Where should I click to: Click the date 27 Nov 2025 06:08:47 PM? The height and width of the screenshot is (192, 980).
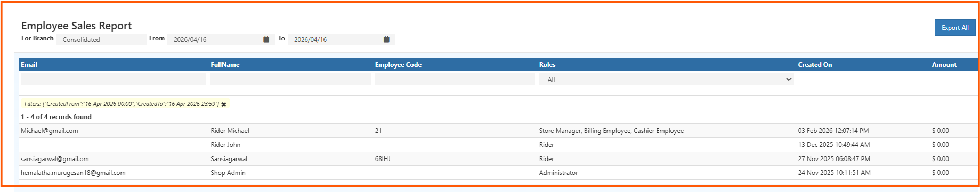tap(834, 159)
